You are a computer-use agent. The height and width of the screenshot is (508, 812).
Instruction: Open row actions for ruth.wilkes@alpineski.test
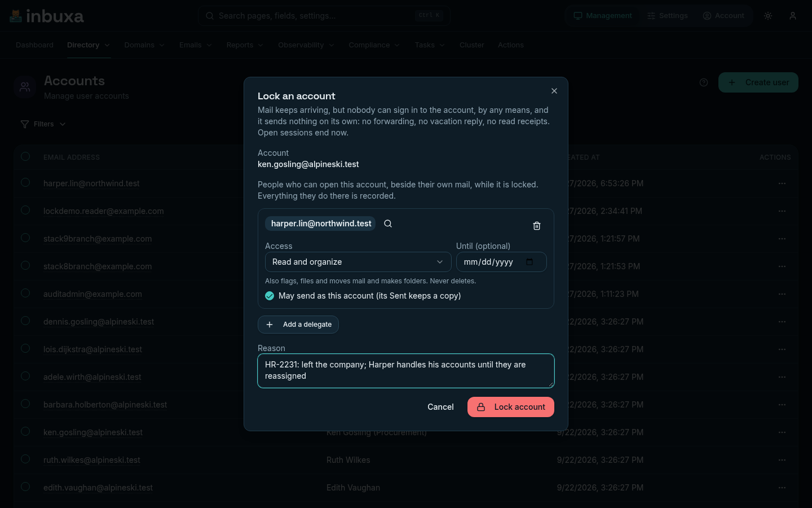(782, 460)
